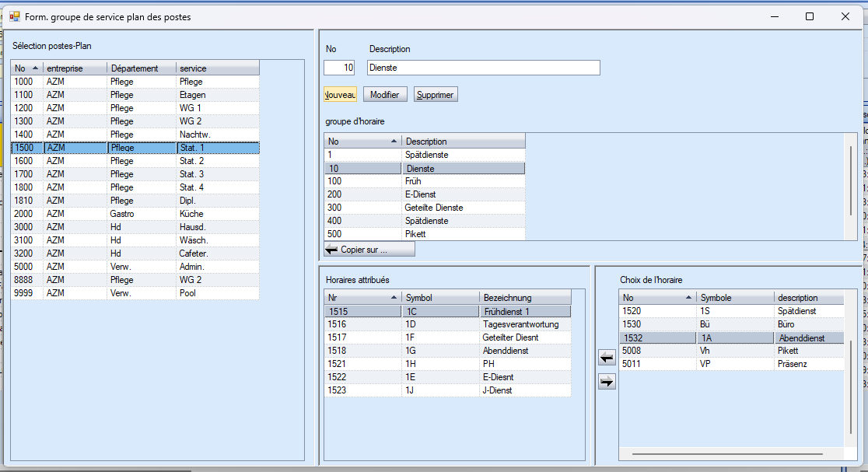Screen dimensions: 868x472
Task: Sort postes list by No column header
Action: [26, 68]
